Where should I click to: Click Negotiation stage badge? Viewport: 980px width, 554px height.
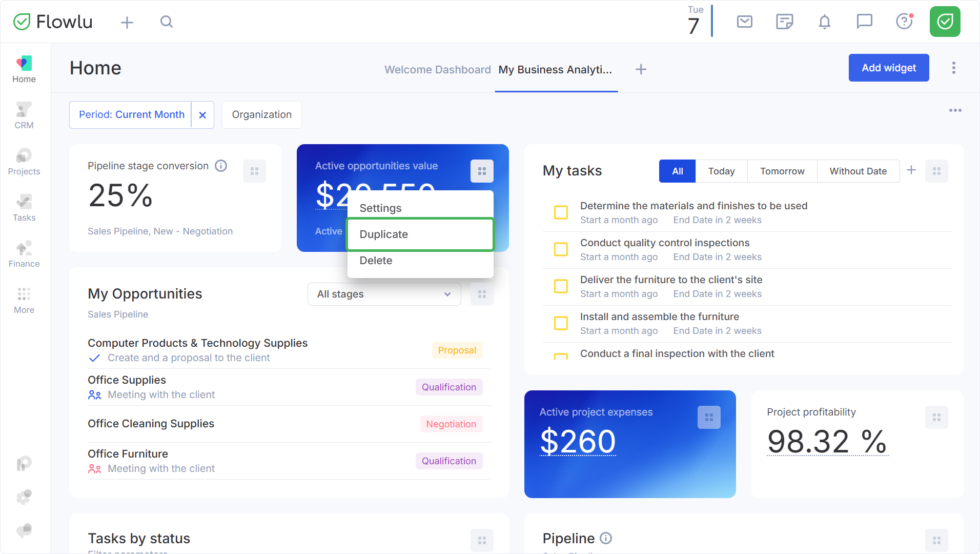[x=451, y=424]
